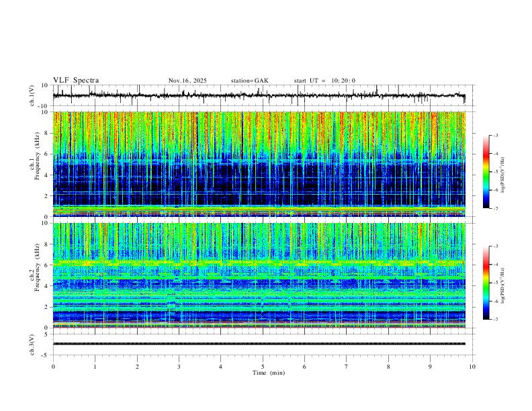Click the 'station=GAK' label
This screenshot has width=532, height=411.
(249, 81)
